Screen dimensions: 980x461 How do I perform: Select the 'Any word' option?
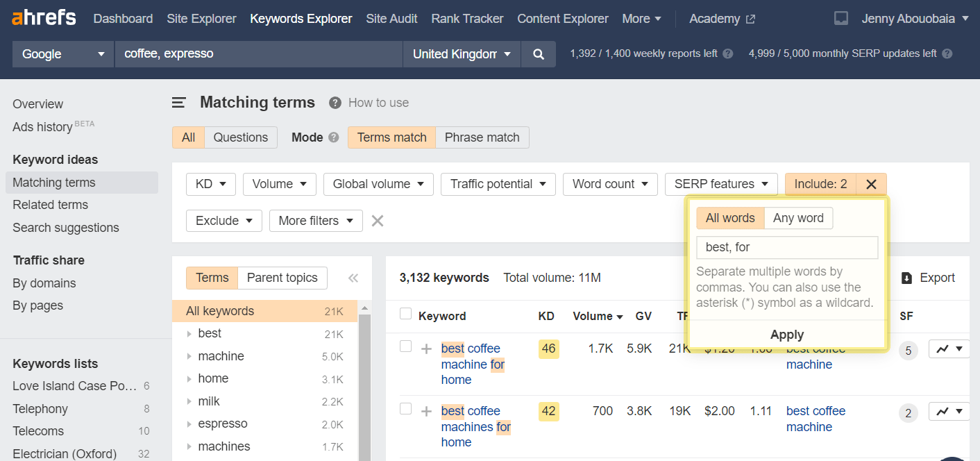pyautogui.click(x=798, y=217)
